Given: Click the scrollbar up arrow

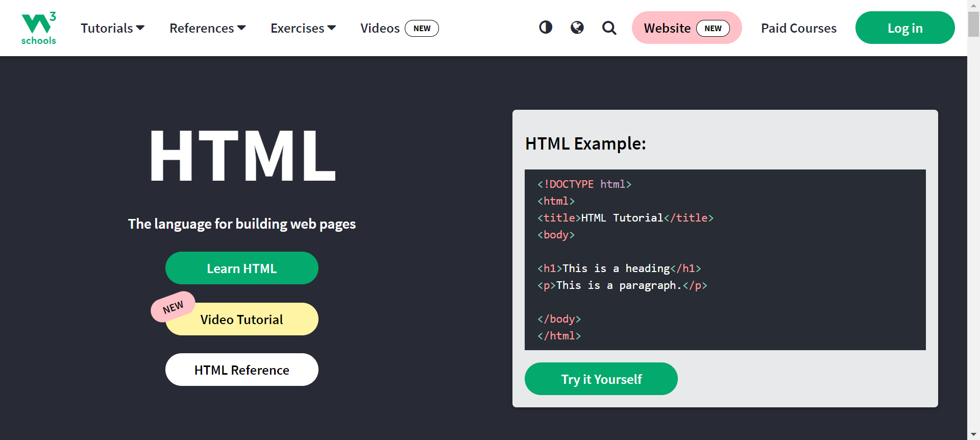Looking at the screenshot, I should point(974,5).
